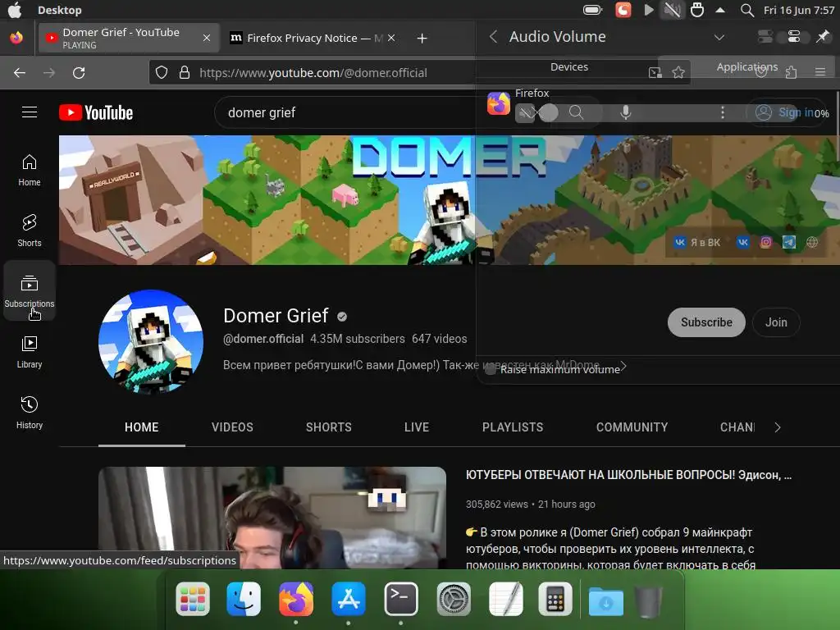Click the tracking protection shield icon

pos(162,72)
